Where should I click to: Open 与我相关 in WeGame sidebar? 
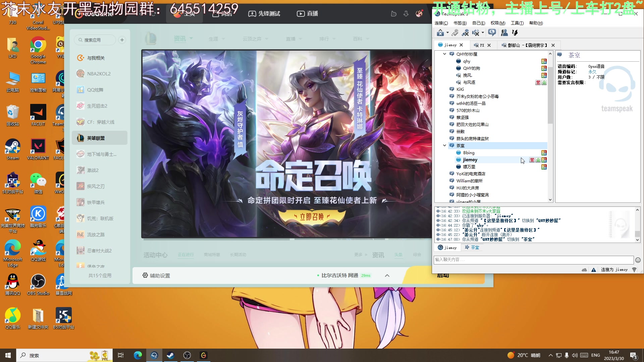tap(100, 58)
